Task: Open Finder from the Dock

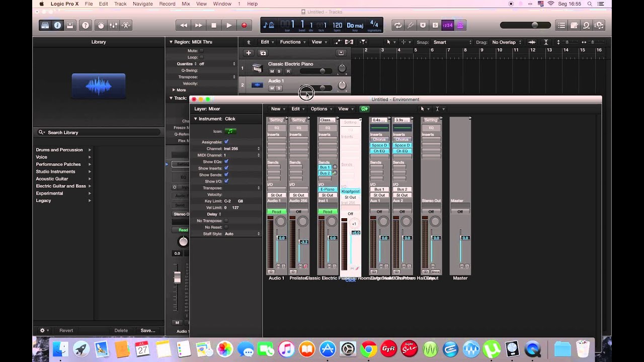Action: pos(60,348)
